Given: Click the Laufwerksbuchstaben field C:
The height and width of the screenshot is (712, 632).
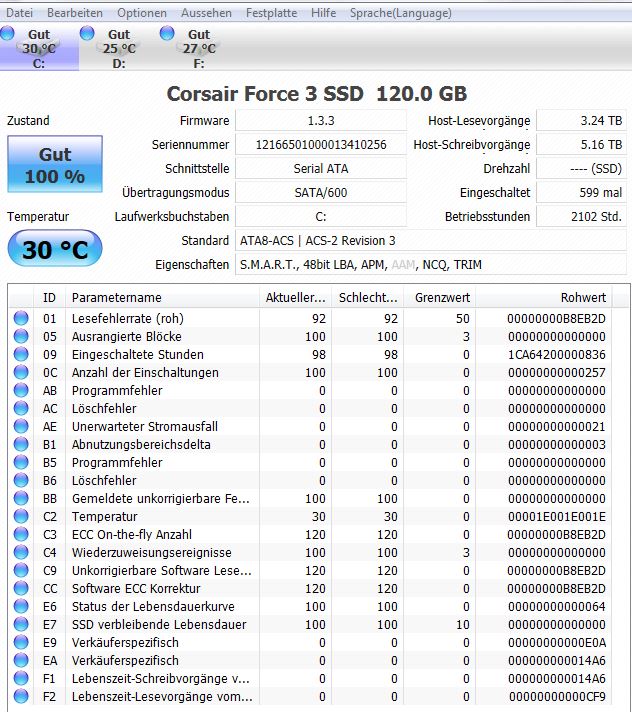Looking at the screenshot, I should [321, 217].
